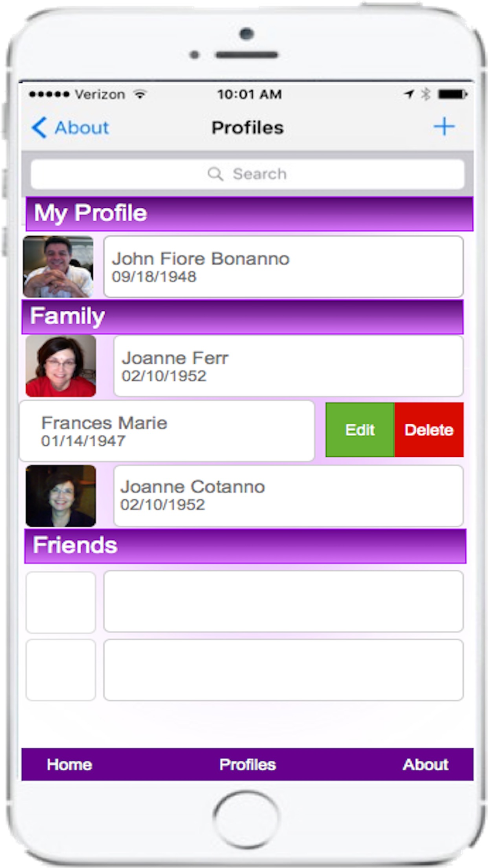The image size is (488, 868).
Task: Tap the Bluetooth status icon
Action: point(425,94)
